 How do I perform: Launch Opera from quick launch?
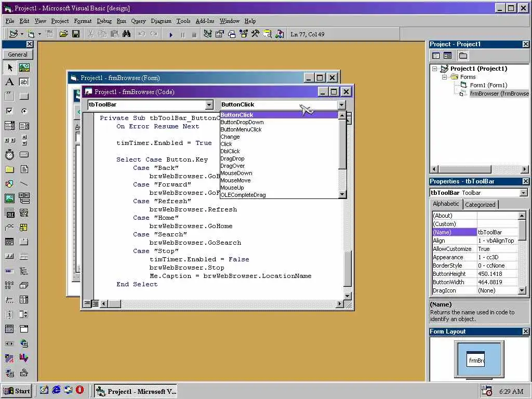(x=79, y=390)
